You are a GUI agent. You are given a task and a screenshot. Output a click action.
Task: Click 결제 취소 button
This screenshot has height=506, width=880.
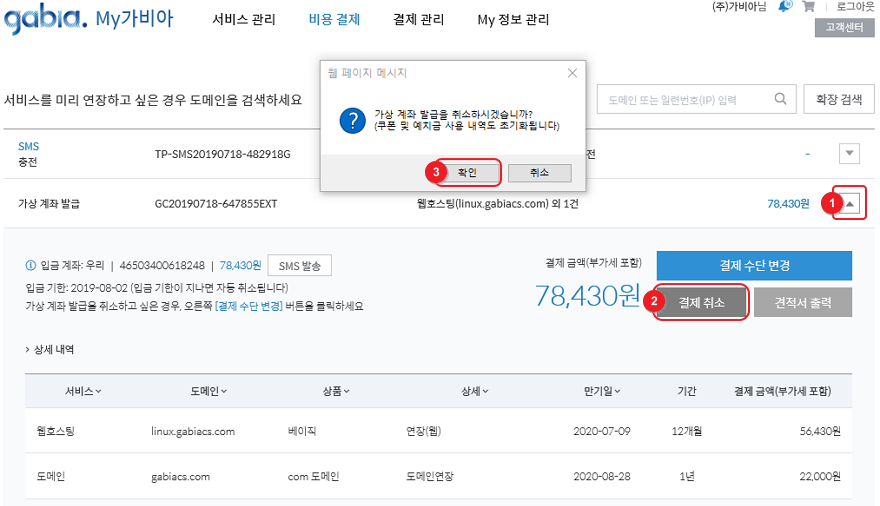pos(702,302)
